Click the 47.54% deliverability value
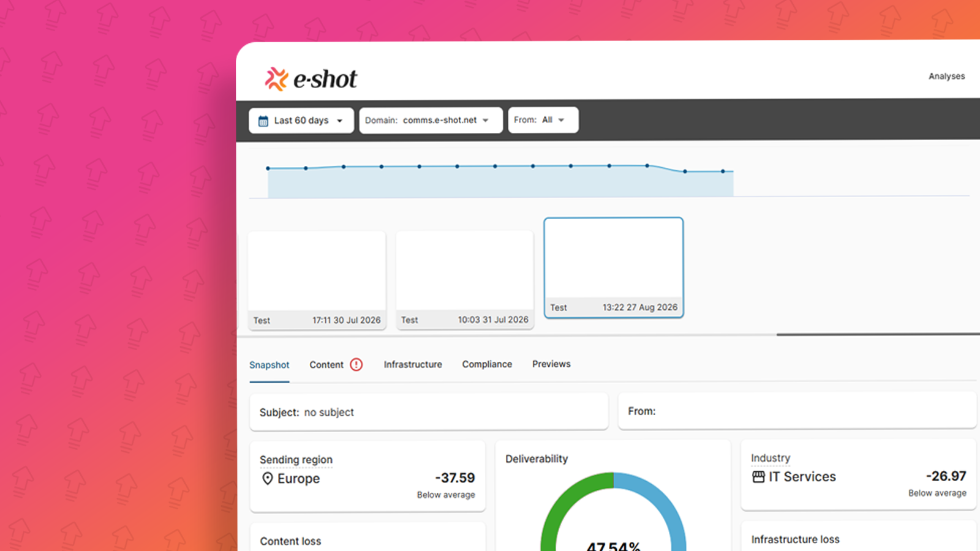 (613, 547)
